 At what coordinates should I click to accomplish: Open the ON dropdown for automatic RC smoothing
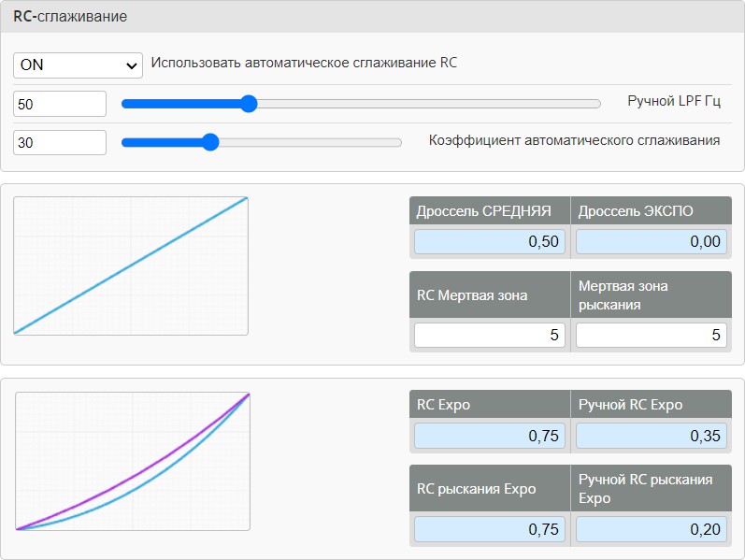78,65
